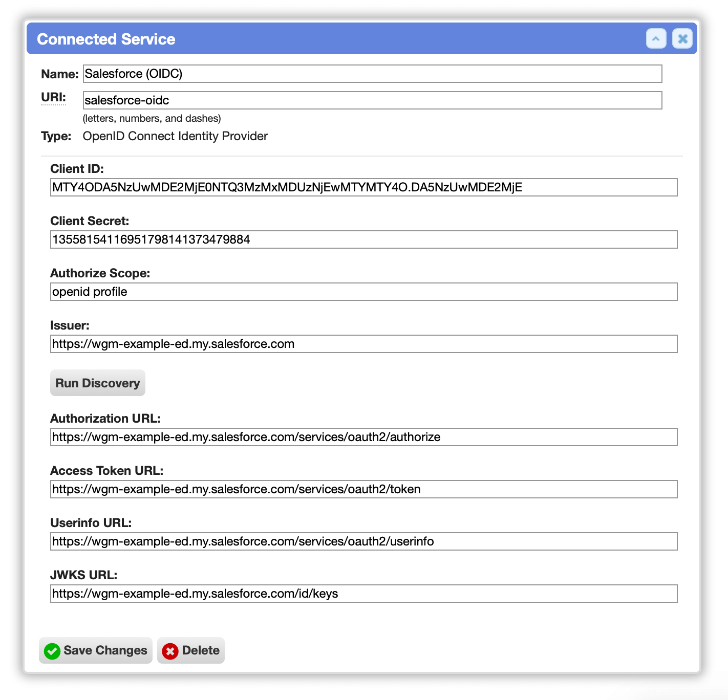This screenshot has width=728, height=700.
Task: Click the 'OpenID Connect Identity Provider' type text
Action: pos(175,136)
